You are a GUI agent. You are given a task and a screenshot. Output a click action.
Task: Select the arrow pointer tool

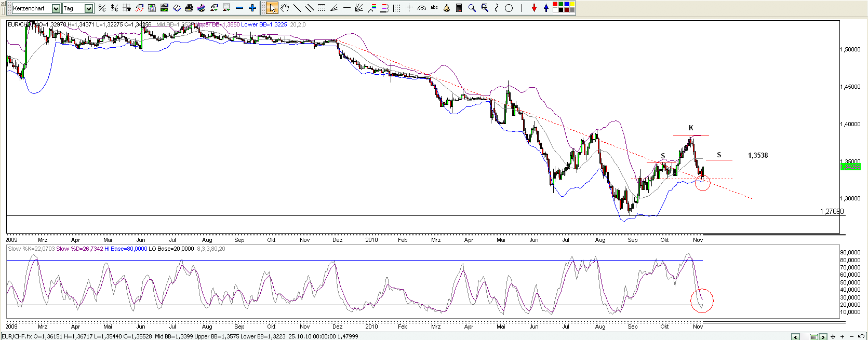pyautogui.click(x=272, y=8)
